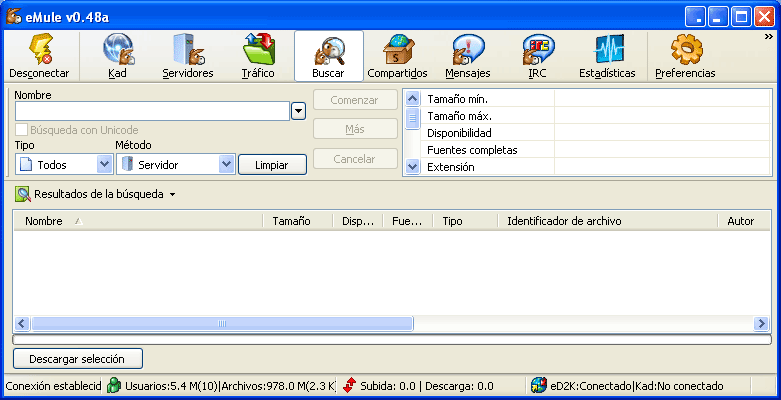Click the Más button
The image size is (781, 400).
tap(355, 130)
